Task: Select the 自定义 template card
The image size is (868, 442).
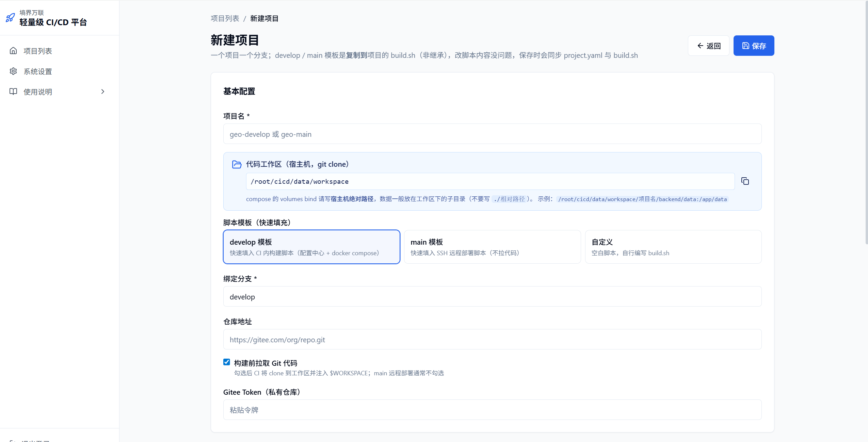Action: click(x=673, y=247)
